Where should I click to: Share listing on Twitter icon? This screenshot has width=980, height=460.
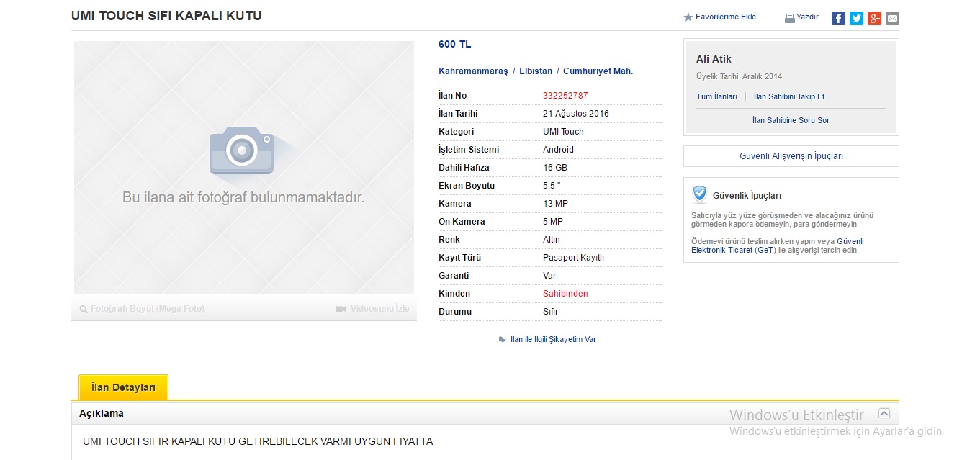pyautogui.click(x=856, y=18)
